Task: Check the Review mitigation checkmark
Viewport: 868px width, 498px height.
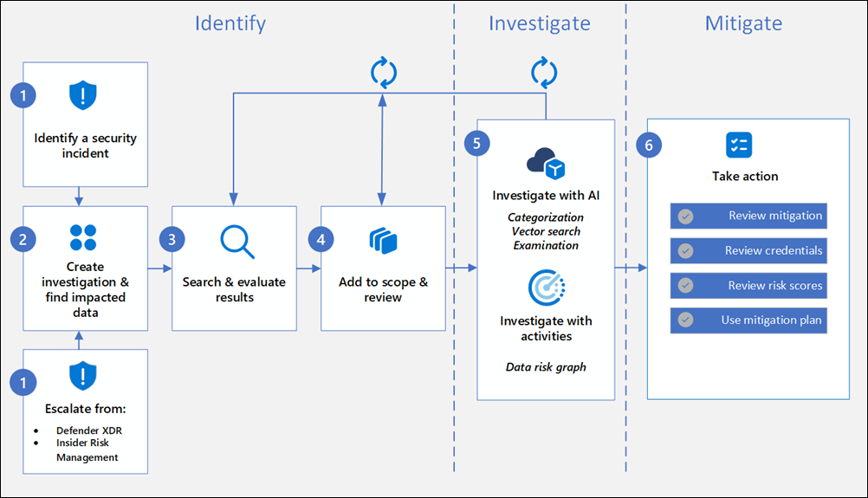Action: click(685, 217)
